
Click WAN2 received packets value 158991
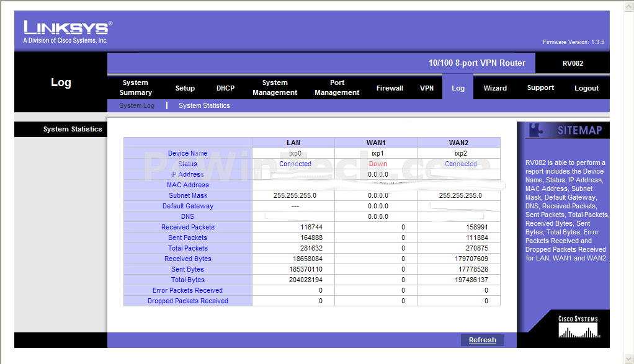[x=477, y=227]
